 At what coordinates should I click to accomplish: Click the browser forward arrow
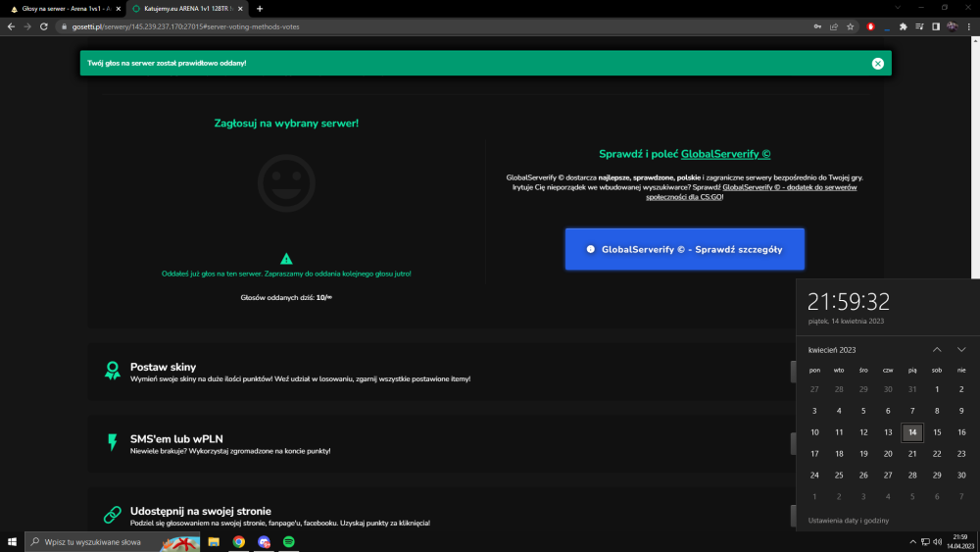tap(27, 26)
